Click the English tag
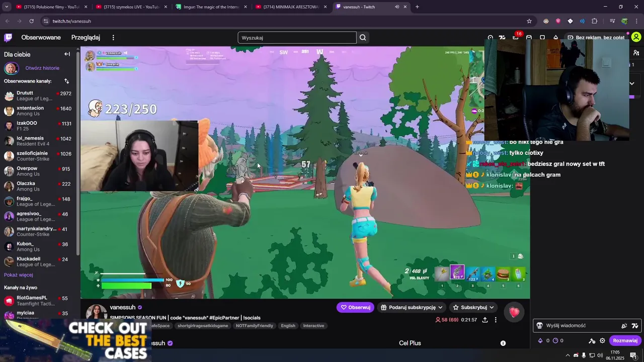This screenshot has height=362, width=644. point(288,326)
